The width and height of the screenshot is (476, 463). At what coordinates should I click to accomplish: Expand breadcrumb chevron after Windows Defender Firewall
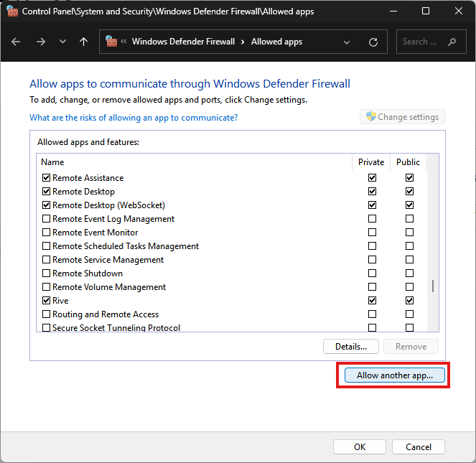pos(243,42)
